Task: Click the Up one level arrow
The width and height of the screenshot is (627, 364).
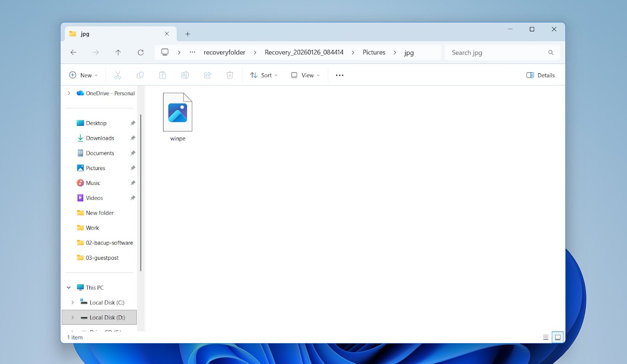Action: pos(118,52)
